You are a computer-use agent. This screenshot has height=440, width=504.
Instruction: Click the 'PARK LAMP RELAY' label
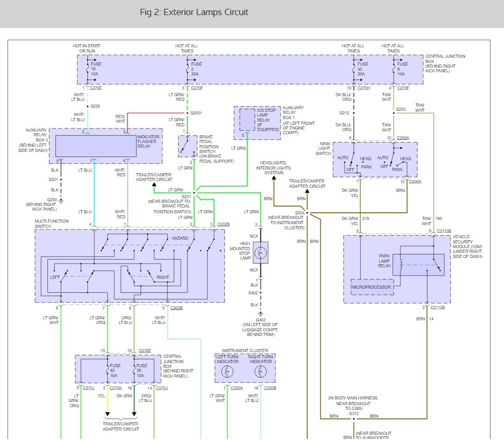pyautogui.click(x=384, y=261)
